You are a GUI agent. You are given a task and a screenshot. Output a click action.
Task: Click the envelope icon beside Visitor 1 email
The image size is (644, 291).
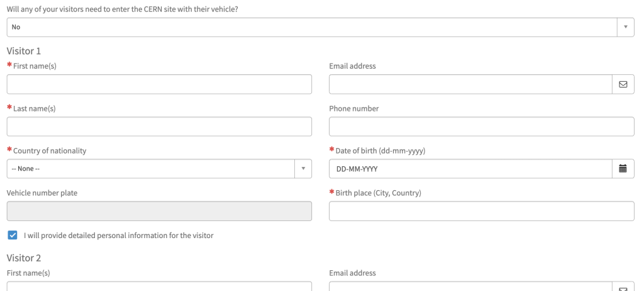pyautogui.click(x=623, y=84)
